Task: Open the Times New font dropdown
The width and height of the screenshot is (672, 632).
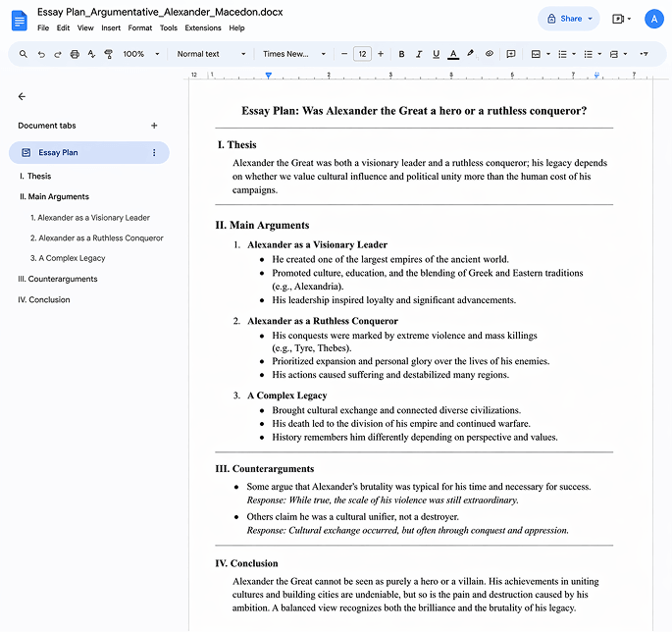Action: tap(293, 54)
